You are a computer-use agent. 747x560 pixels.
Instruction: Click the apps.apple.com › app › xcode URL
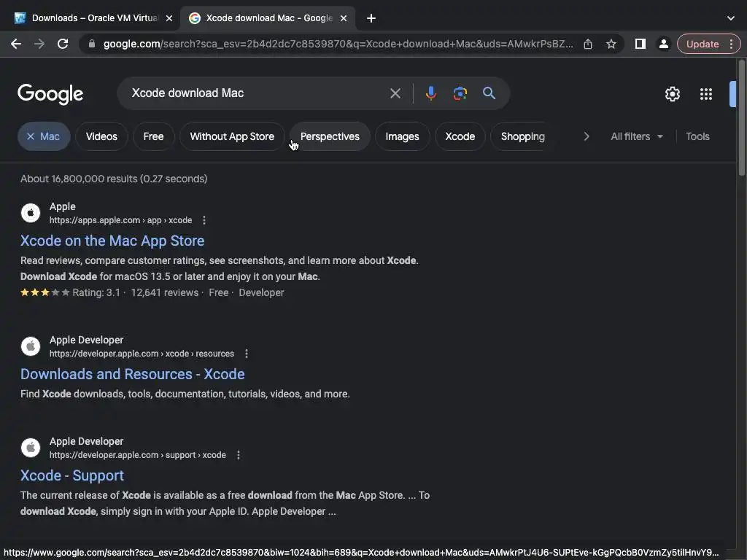(121, 220)
